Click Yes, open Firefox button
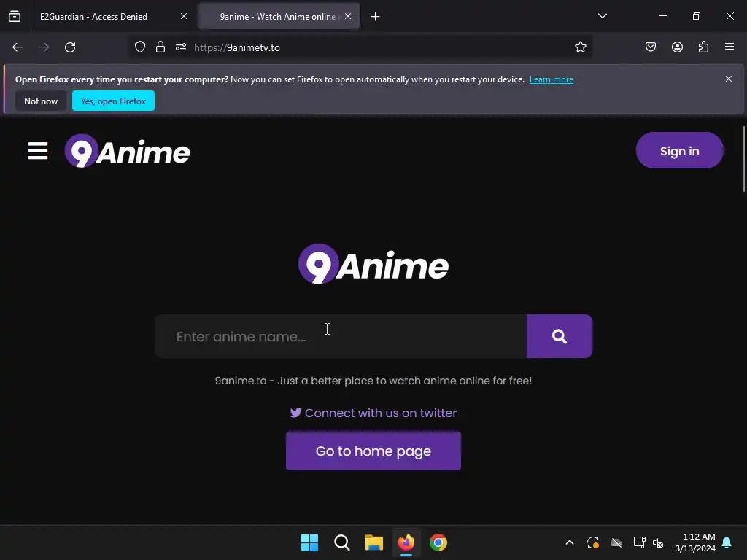This screenshot has width=747, height=560. coord(113,101)
